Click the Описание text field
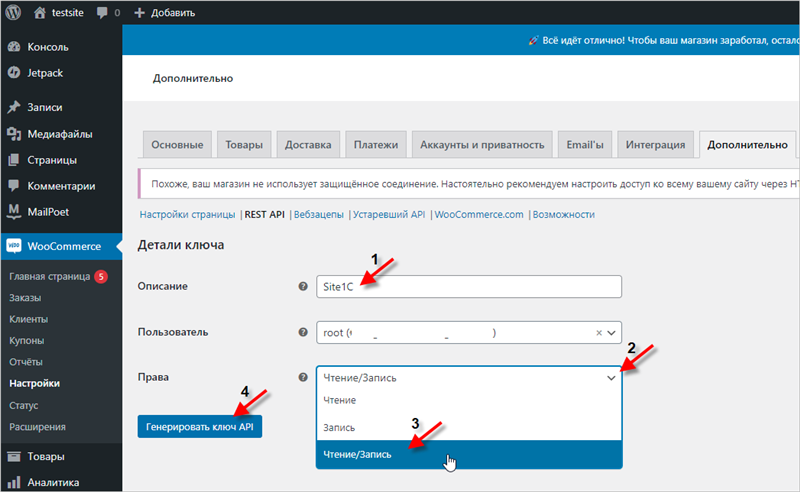The width and height of the screenshot is (800, 492). (469, 287)
